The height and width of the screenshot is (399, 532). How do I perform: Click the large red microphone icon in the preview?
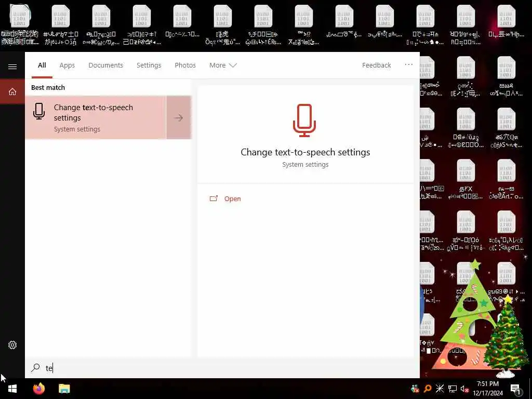coord(304,120)
